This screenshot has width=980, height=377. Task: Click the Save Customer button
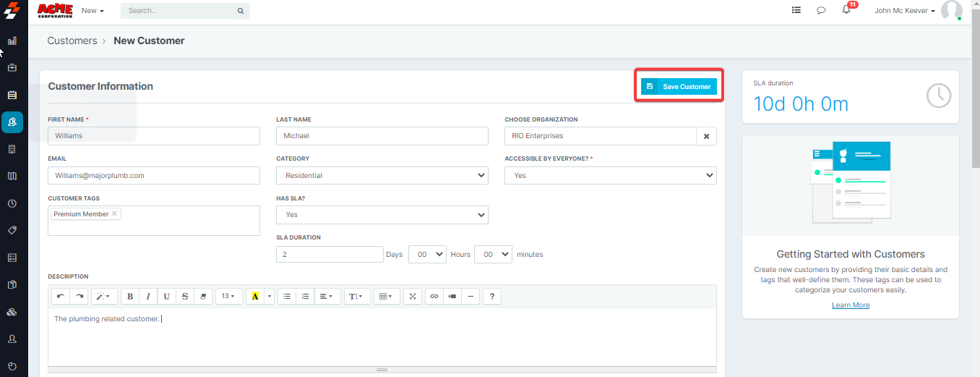tap(679, 87)
